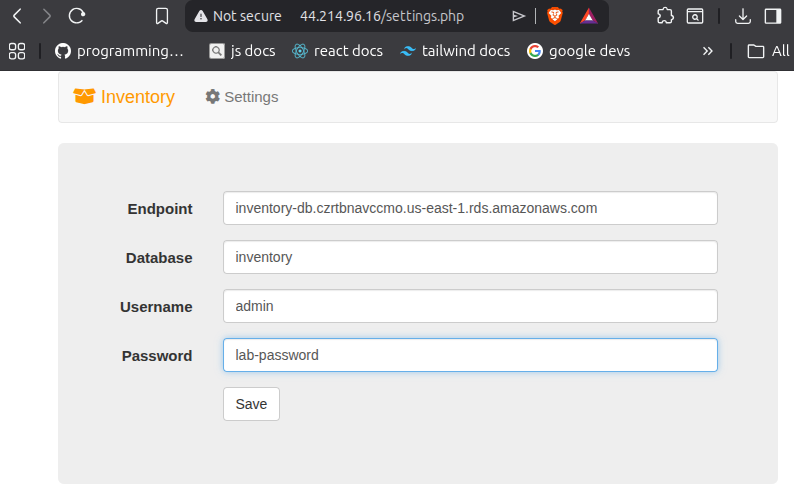Open the downloads icon

(x=742, y=16)
